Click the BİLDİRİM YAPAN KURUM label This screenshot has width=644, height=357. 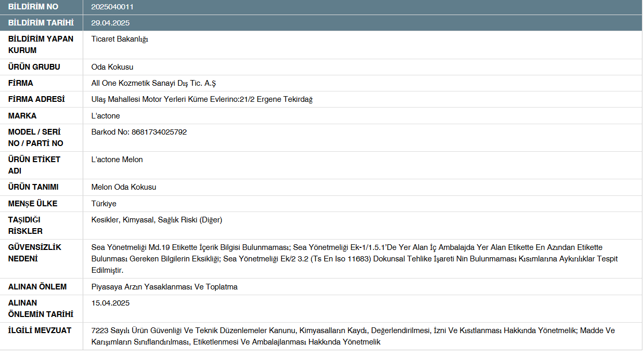pos(41,45)
